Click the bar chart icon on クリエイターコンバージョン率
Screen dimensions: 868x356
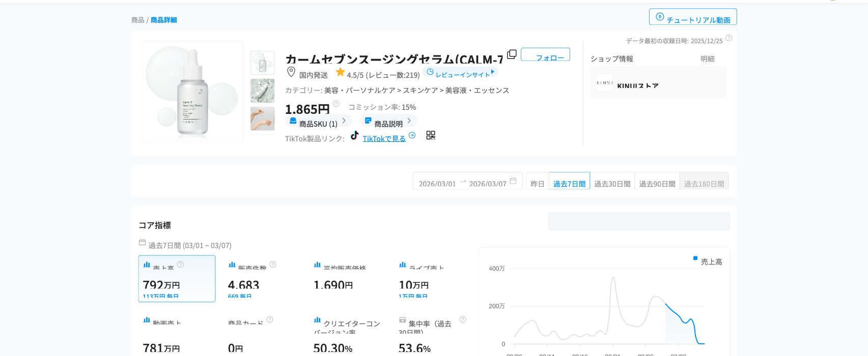coord(317,320)
